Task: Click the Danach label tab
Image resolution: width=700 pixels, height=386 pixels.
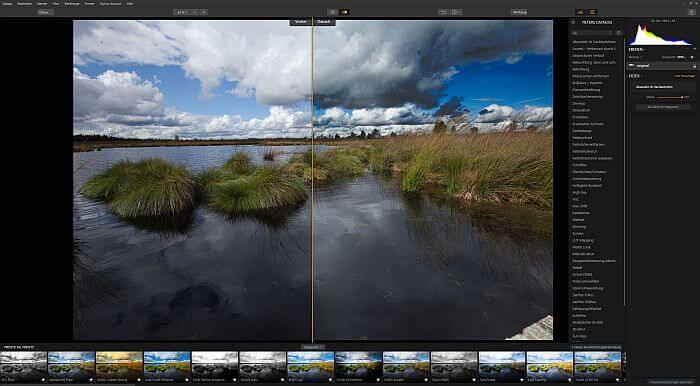Action: tap(325, 22)
